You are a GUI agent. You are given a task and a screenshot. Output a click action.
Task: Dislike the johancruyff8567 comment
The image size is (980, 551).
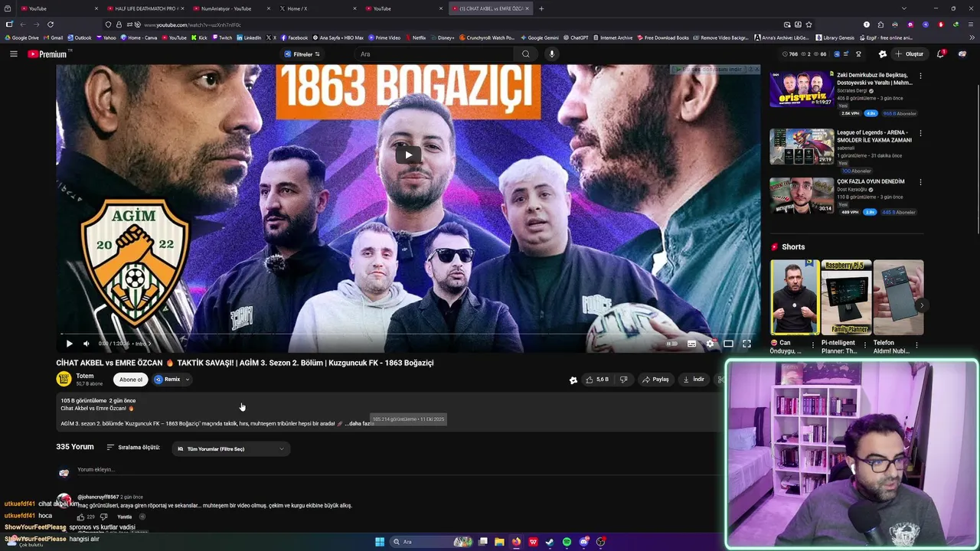click(103, 517)
